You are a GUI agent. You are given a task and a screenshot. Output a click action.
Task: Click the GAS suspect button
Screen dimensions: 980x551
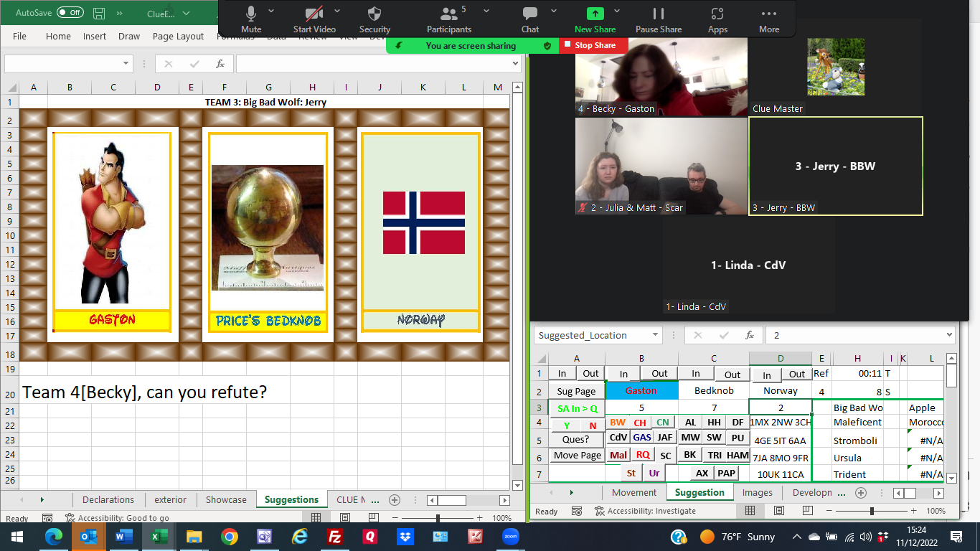(x=642, y=438)
